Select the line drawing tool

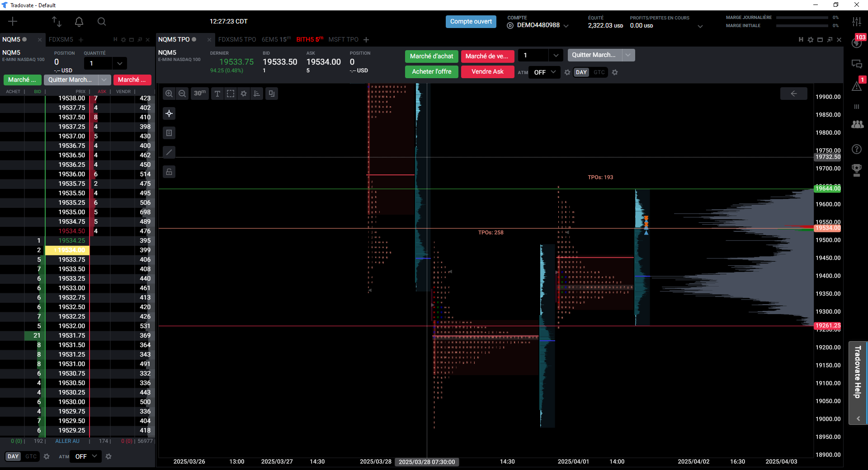[169, 152]
